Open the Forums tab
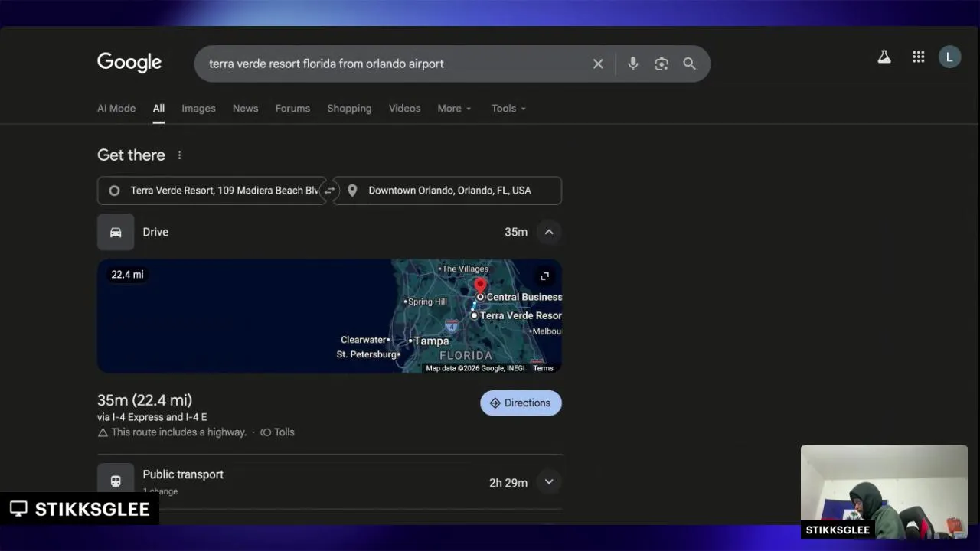The height and width of the screenshot is (551, 980). [292, 109]
